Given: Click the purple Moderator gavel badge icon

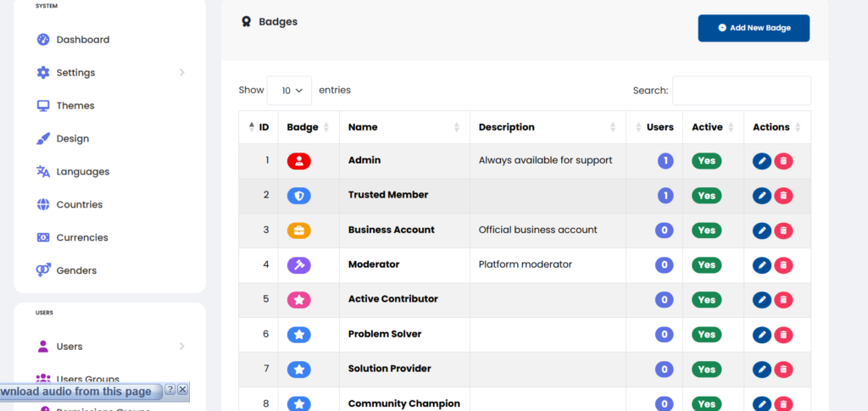Looking at the screenshot, I should 299,265.
